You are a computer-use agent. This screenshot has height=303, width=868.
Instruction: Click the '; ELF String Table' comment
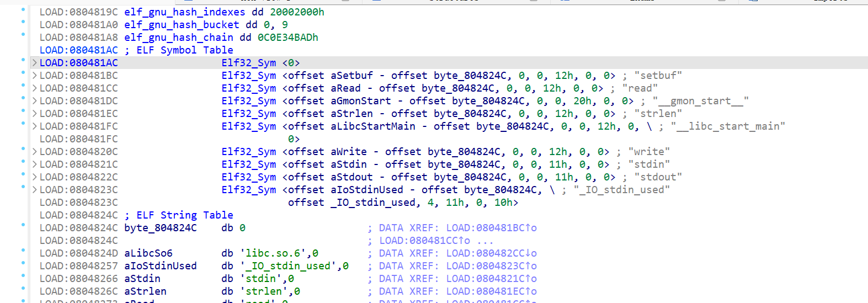179,215
